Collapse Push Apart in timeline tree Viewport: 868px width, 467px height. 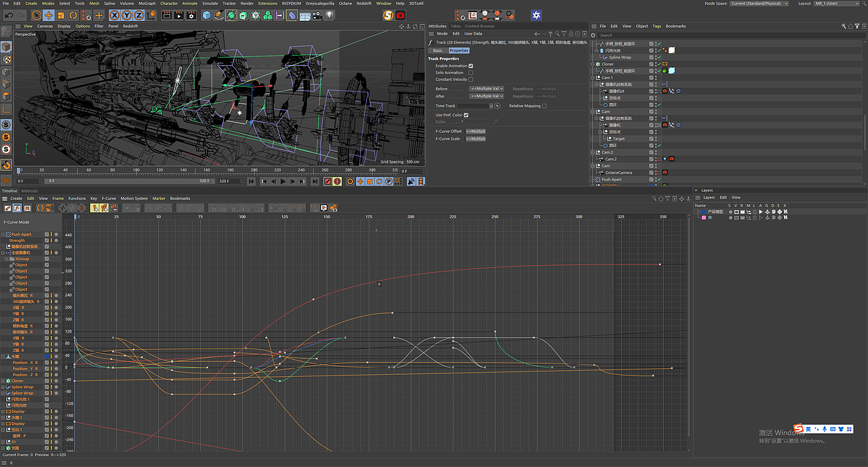click(3, 235)
